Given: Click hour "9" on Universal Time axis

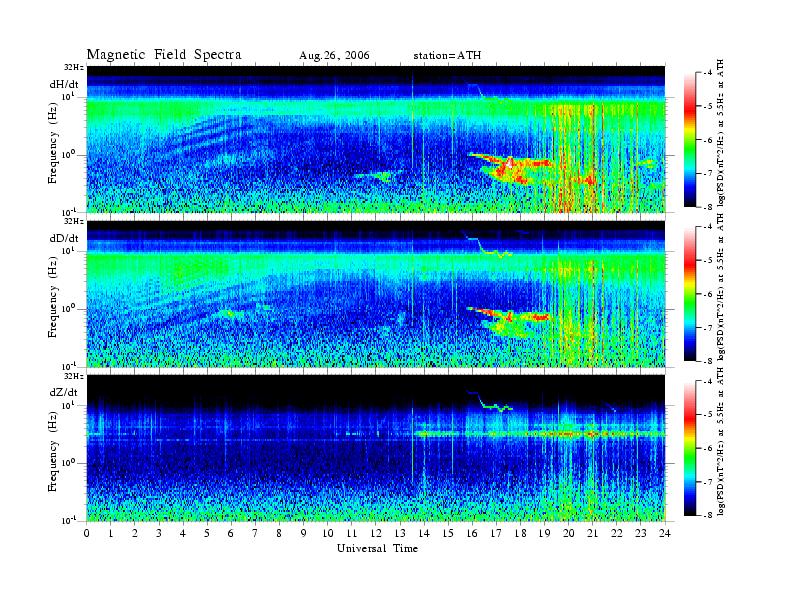Looking at the screenshot, I should 304,533.
